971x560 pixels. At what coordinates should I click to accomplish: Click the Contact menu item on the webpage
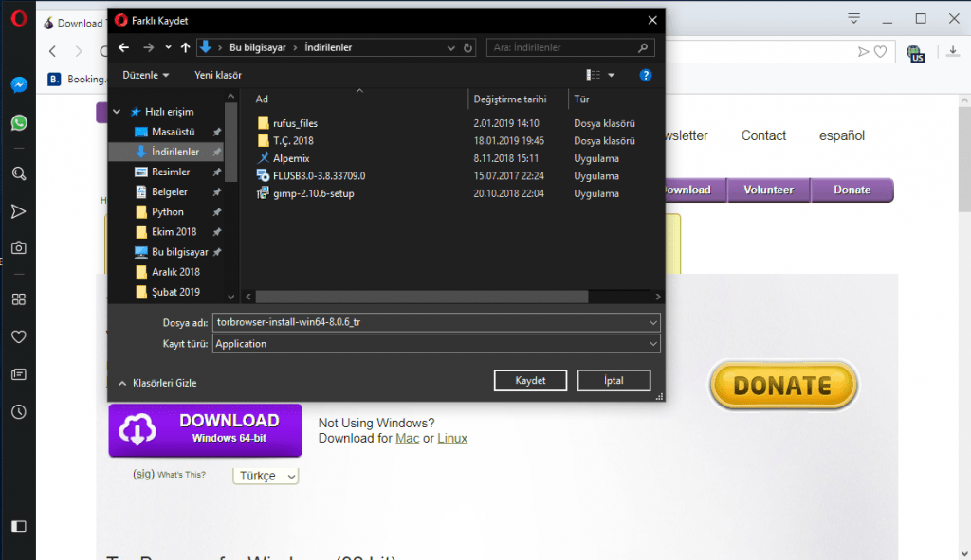click(762, 135)
